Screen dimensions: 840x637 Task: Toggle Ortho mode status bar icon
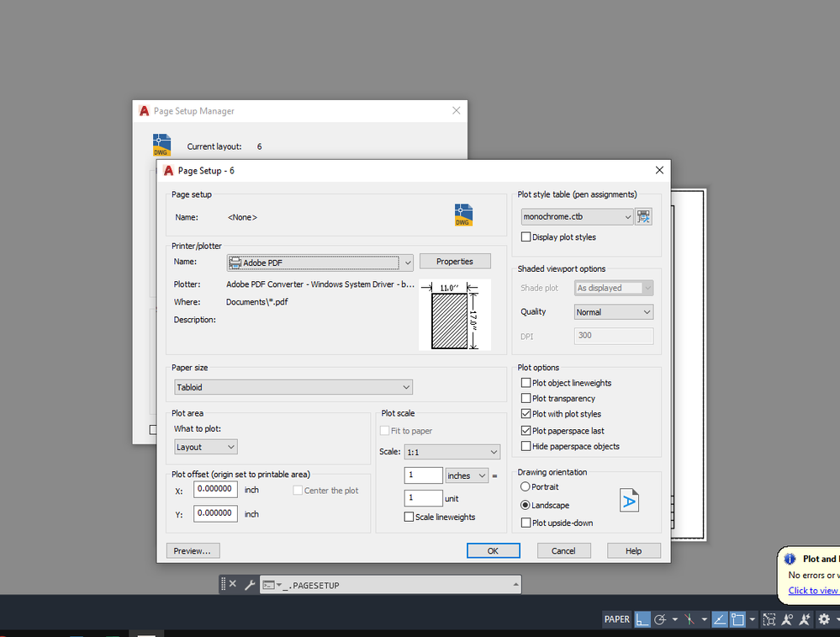click(642, 619)
